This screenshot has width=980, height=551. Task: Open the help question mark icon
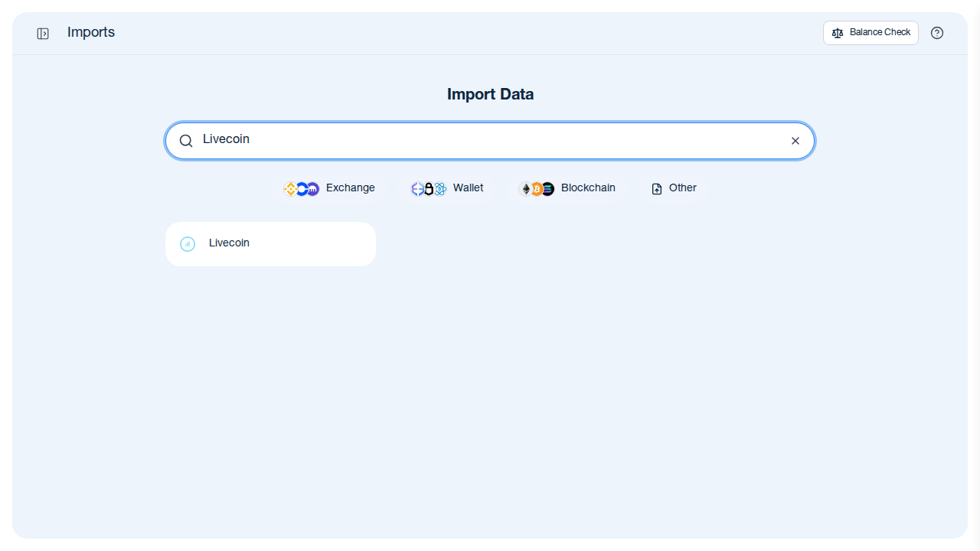(x=937, y=33)
